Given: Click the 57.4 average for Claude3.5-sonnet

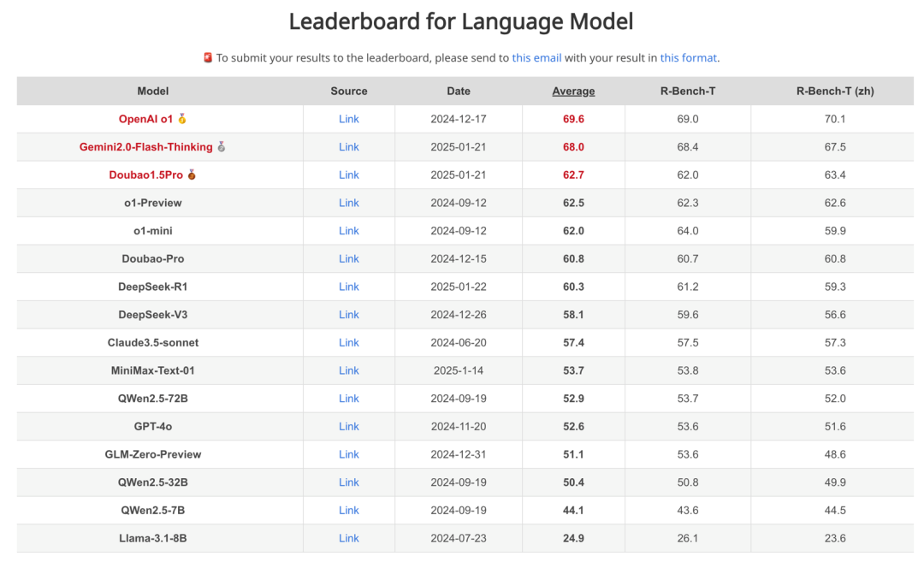Looking at the screenshot, I should 573,343.
